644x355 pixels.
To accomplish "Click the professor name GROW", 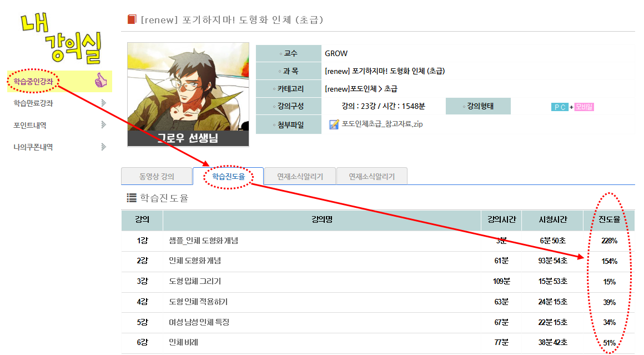I will 336,53.
